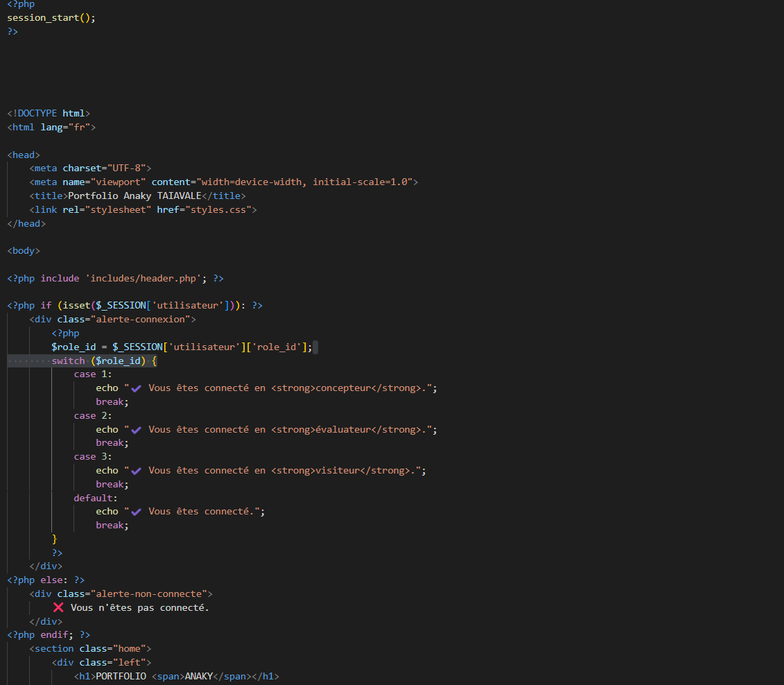
Task: Click the 'includes/header.php' include path
Action: 143,278
